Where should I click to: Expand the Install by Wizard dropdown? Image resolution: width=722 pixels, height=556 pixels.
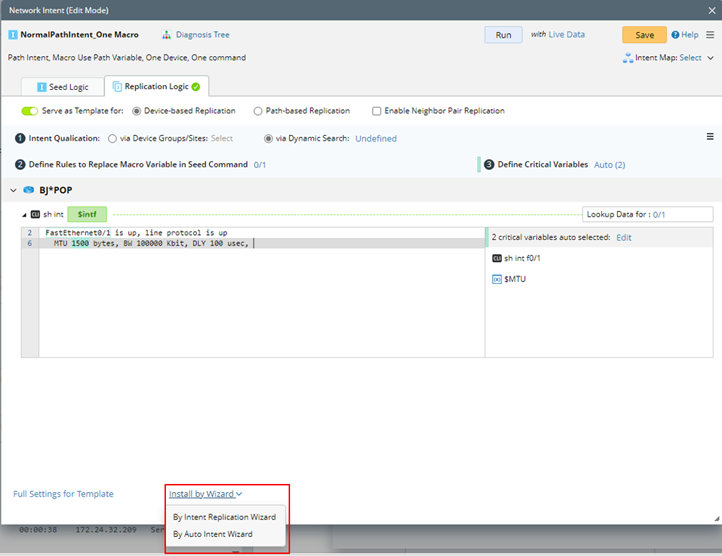click(205, 494)
